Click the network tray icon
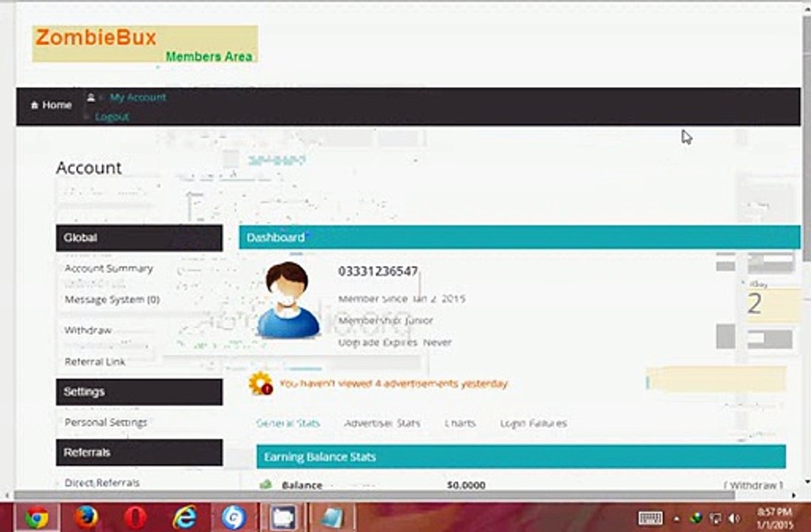811x532 pixels. point(716,518)
